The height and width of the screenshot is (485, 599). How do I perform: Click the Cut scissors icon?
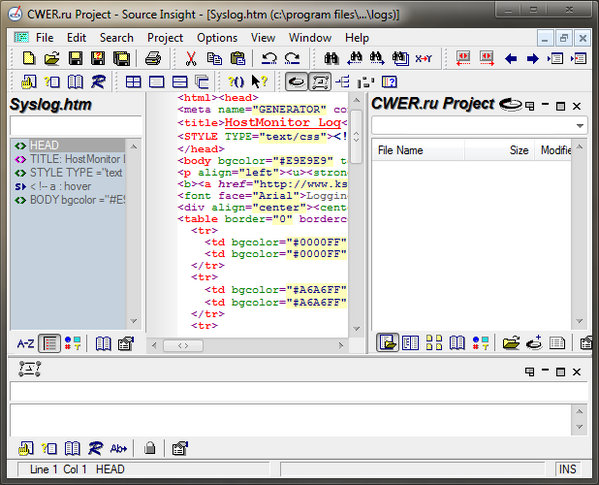tap(191, 58)
